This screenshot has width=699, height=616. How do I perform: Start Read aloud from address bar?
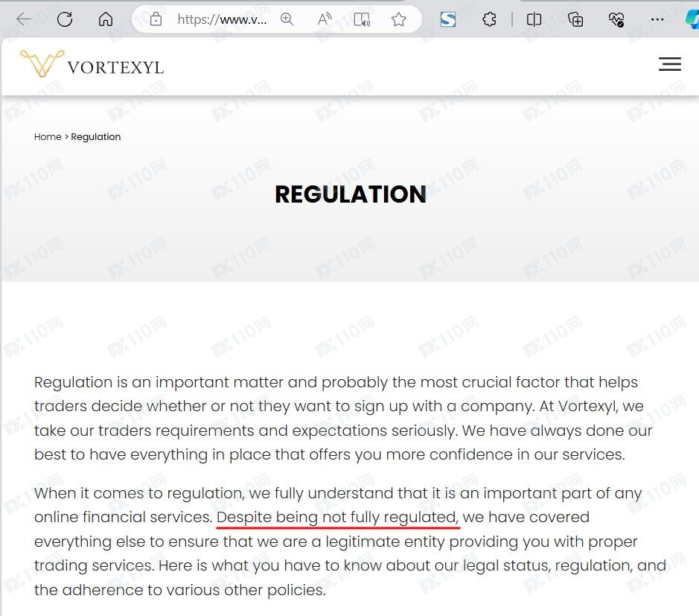pos(325,19)
